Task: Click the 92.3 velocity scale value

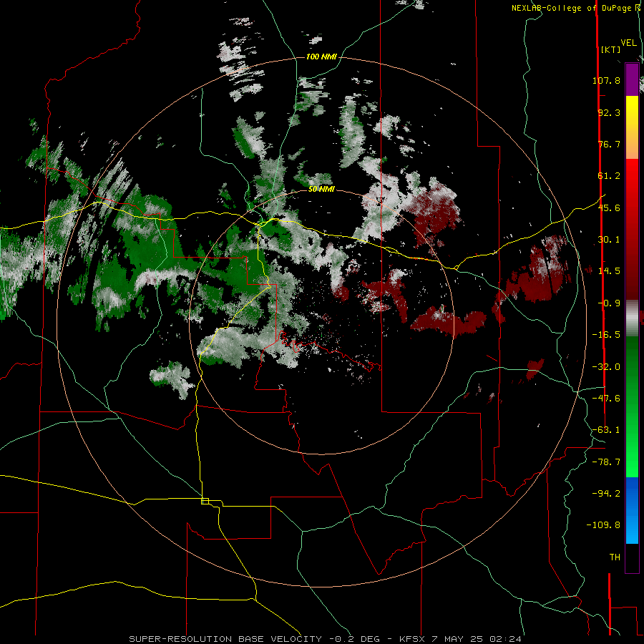Action: tap(609, 112)
